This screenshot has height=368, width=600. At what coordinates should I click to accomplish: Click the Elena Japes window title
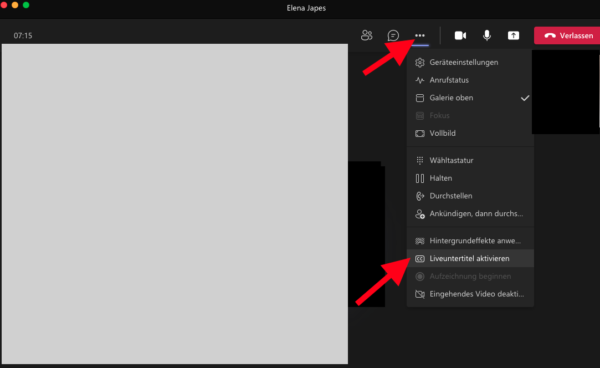(x=306, y=8)
